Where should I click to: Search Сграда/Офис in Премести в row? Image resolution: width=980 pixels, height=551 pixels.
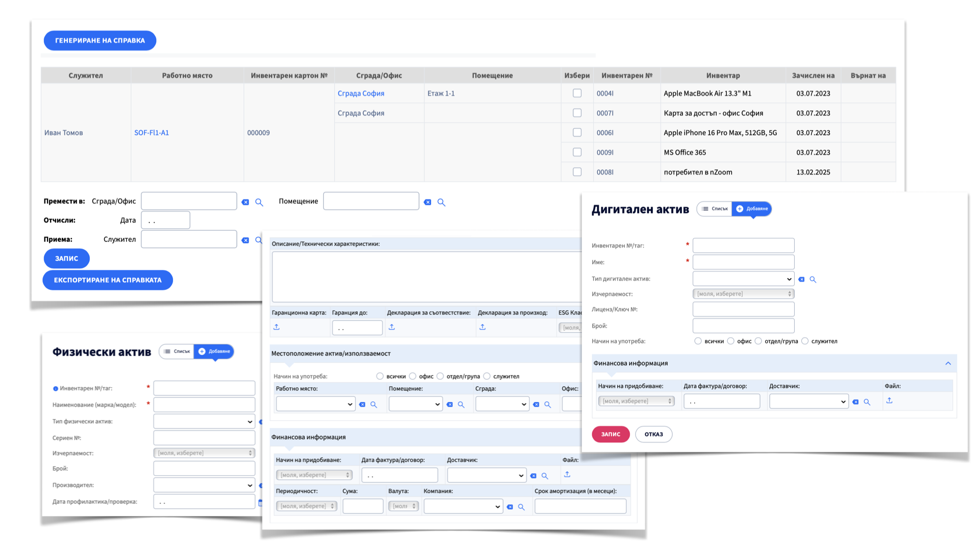259,202
